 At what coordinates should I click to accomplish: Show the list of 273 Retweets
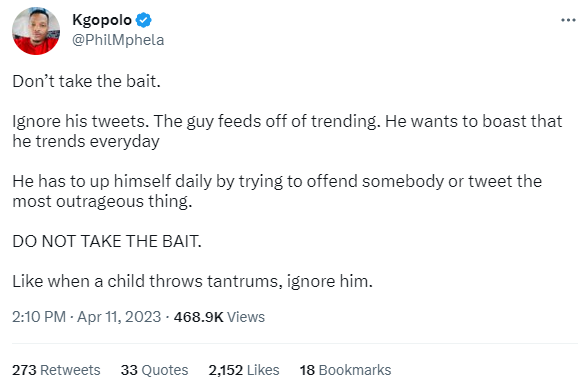(x=56, y=370)
